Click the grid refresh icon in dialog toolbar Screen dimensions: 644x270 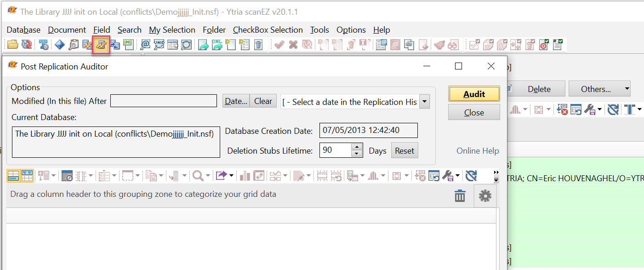pos(471,176)
